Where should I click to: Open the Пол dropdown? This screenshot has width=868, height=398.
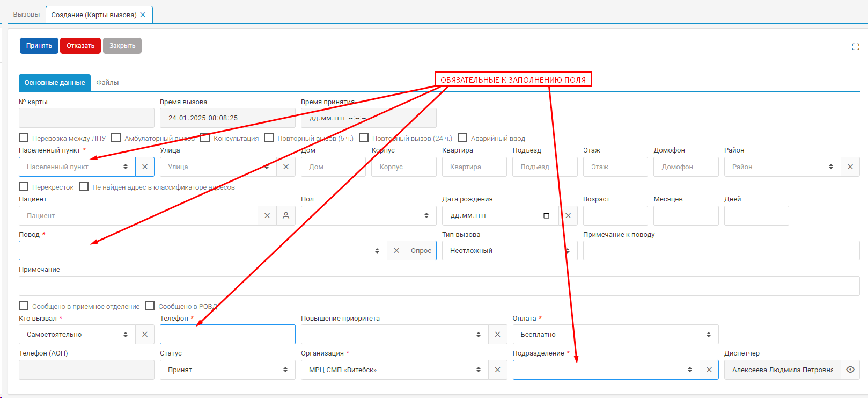(x=369, y=216)
